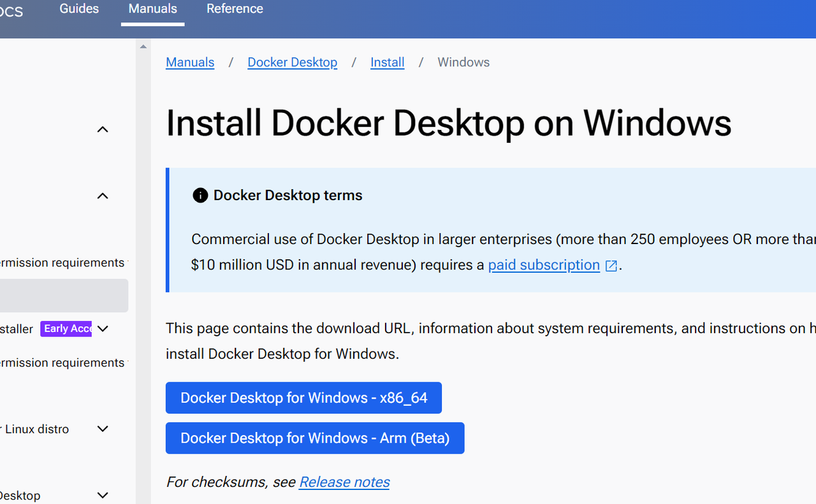Click the Early Access badge in sidebar
This screenshot has width=816, height=504.
[66, 329]
